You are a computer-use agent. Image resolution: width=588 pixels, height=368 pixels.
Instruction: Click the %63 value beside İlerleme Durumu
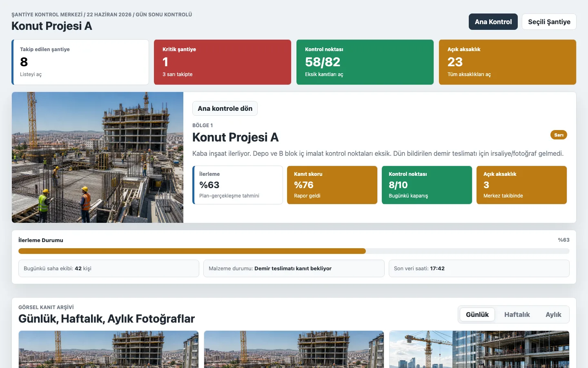(563, 240)
